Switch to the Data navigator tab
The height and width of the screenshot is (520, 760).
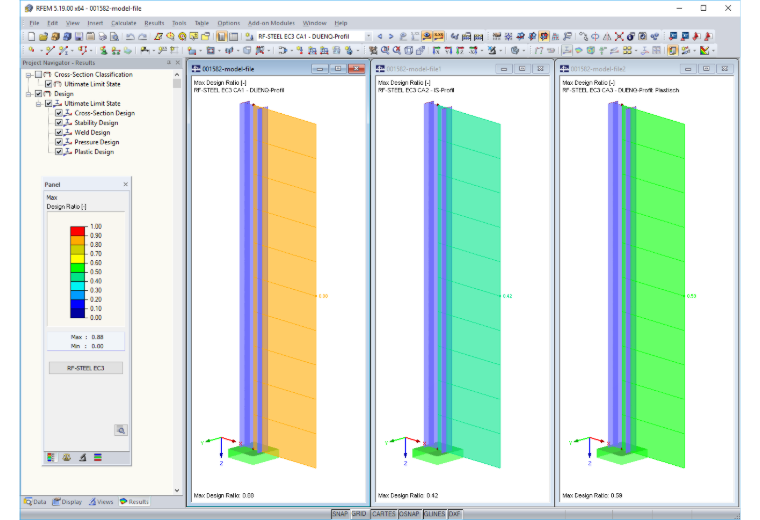click(x=35, y=502)
